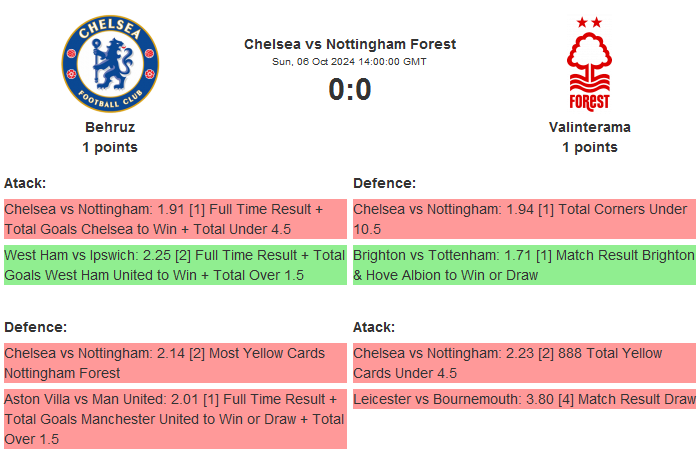Open the Chelsea to Win + Under 4.5 bet

(x=175, y=219)
